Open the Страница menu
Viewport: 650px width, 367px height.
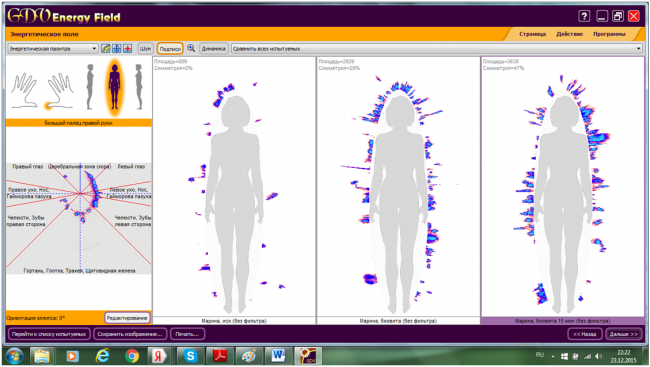pos(532,34)
